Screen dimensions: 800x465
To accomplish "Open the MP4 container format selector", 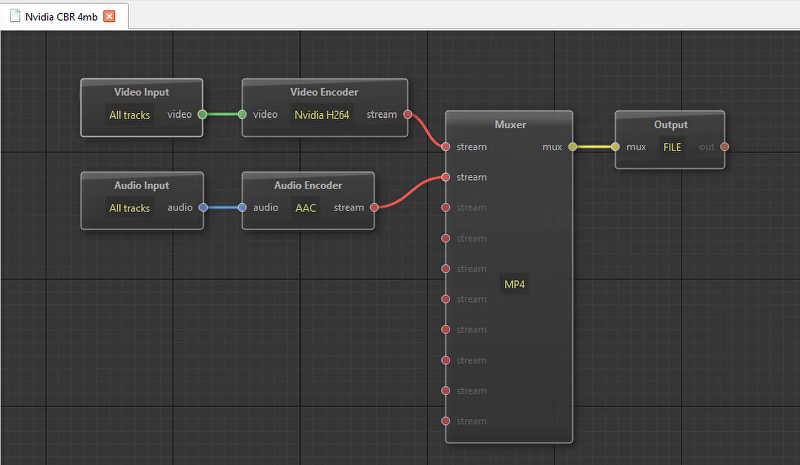I will 515,285.
